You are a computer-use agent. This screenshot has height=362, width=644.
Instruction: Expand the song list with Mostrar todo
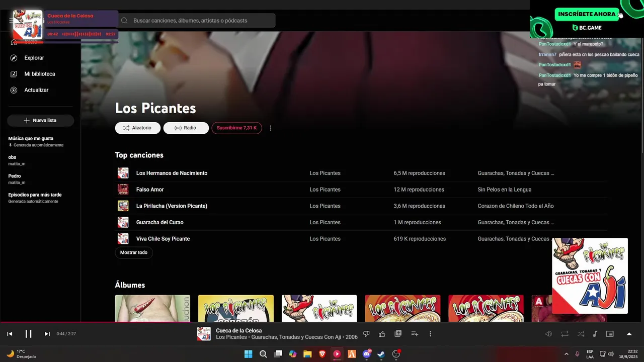(x=134, y=252)
